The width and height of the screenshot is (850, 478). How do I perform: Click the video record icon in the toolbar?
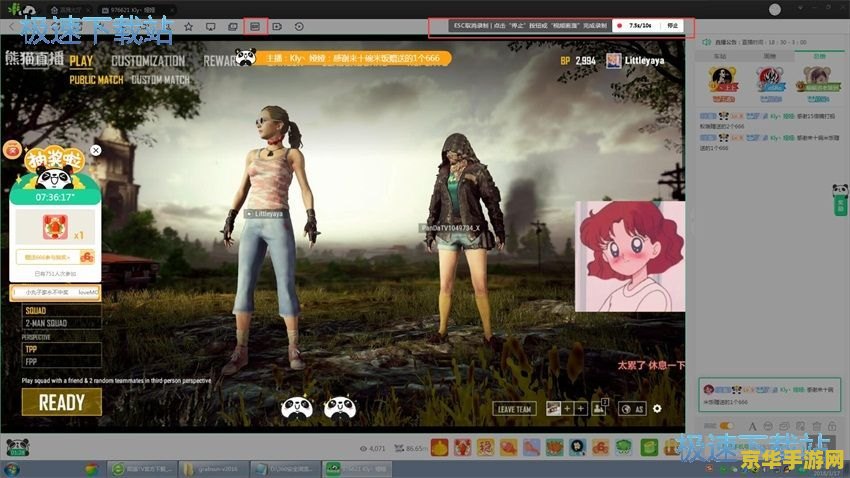tap(277, 26)
